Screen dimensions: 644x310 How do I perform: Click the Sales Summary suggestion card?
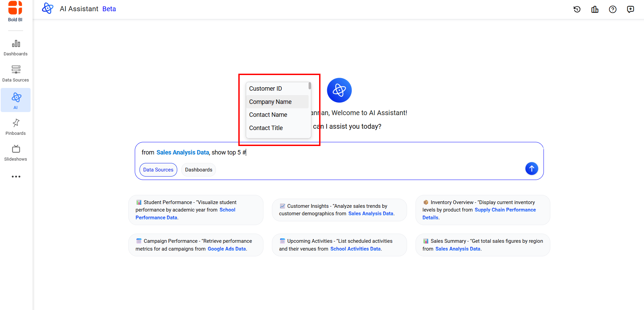(482, 245)
